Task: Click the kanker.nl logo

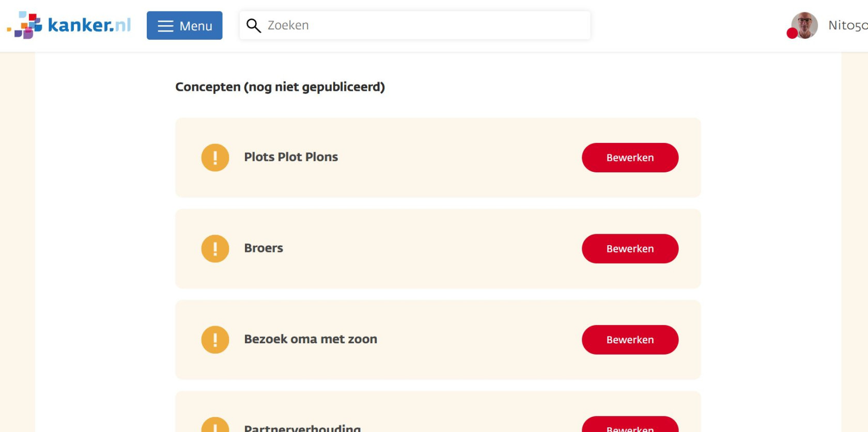Action: coord(69,25)
